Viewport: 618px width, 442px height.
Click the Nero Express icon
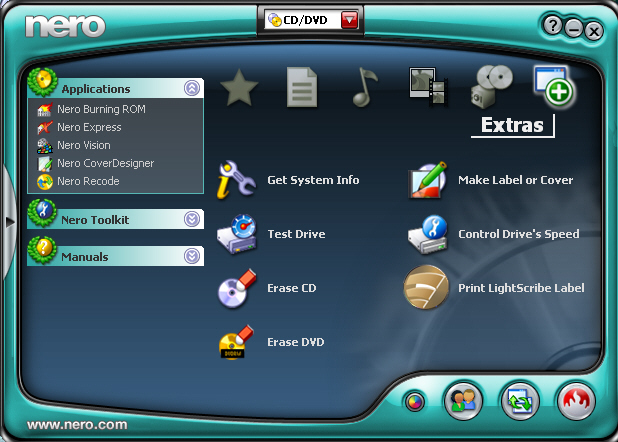(45, 127)
